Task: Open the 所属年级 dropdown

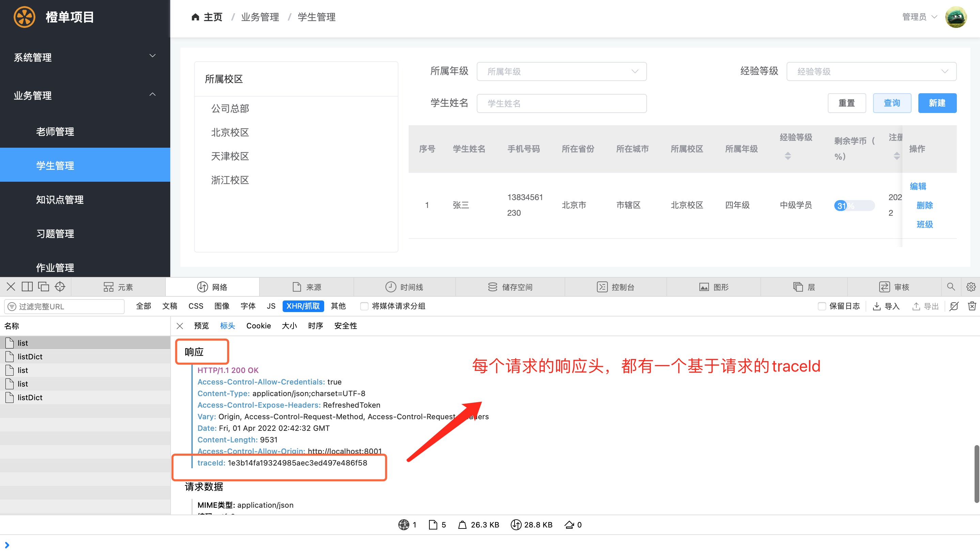Action: click(x=562, y=71)
